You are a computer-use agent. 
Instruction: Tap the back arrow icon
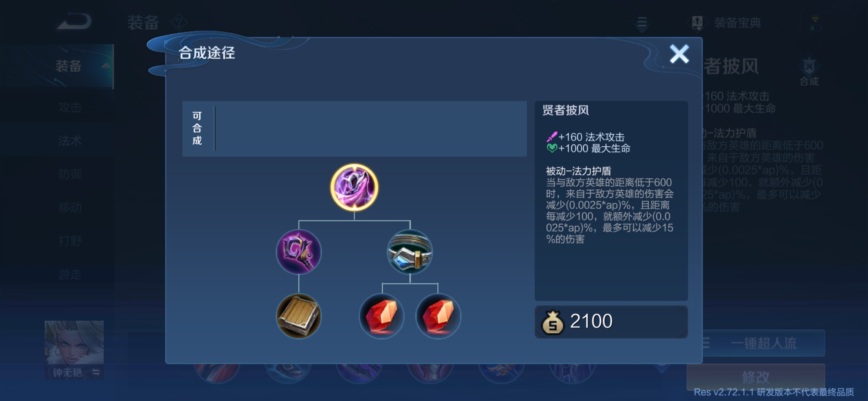[74, 22]
